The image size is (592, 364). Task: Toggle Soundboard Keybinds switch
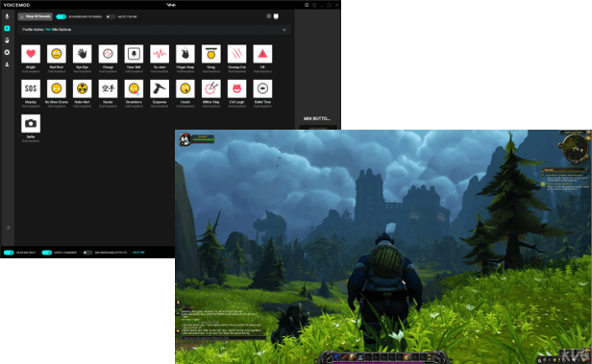click(x=62, y=16)
